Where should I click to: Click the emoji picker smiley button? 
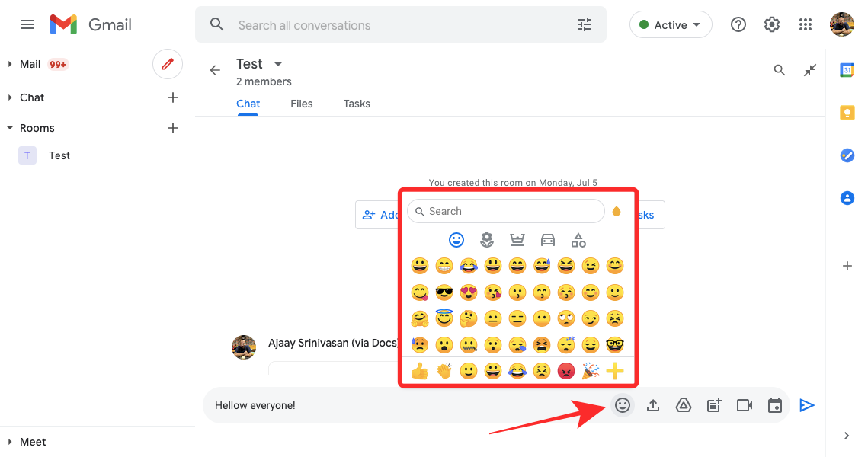point(623,405)
